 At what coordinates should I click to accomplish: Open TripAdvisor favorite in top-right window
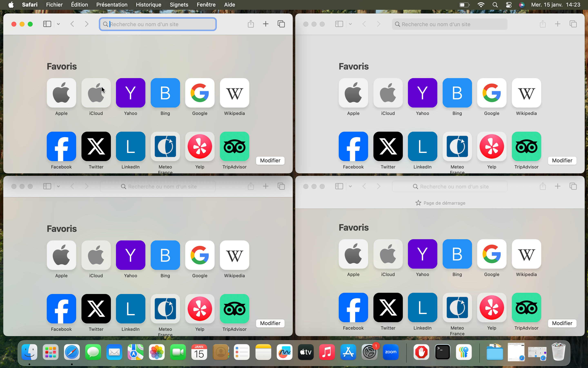526,146
